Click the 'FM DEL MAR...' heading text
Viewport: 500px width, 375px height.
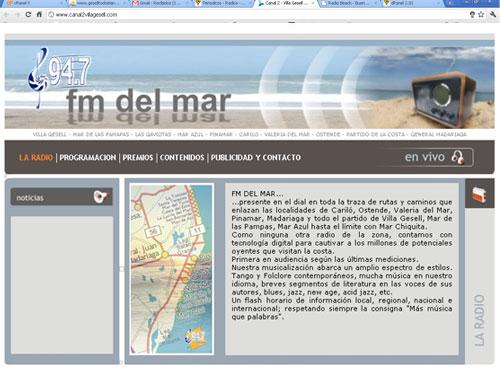pyautogui.click(x=257, y=194)
